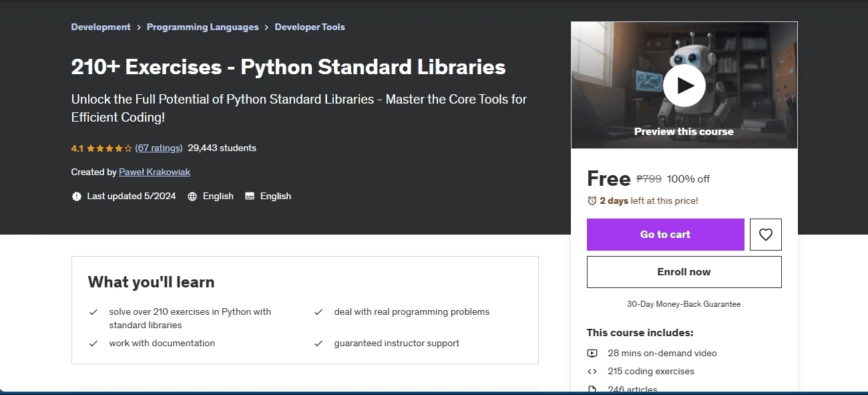This screenshot has height=395, width=868.
Task: Click the 4.1 rating number
Action: pos(77,148)
